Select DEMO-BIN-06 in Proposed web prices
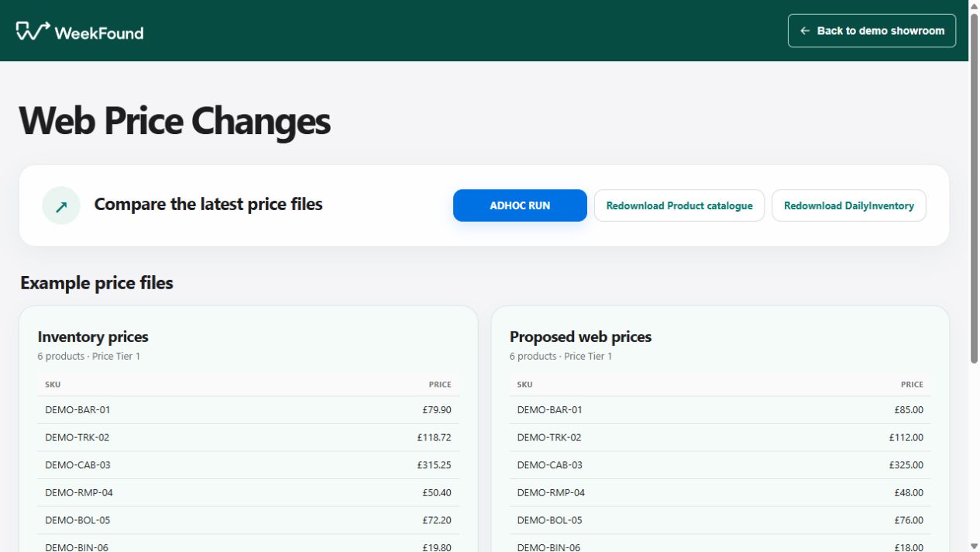980x552 pixels. pos(548,547)
